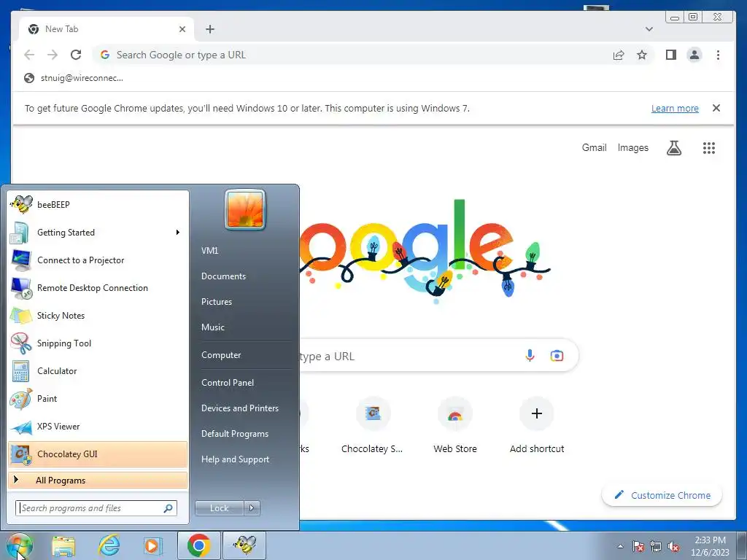Screen dimensions: 747x560
Task: Search by image with Google Lens
Action: (x=557, y=356)
